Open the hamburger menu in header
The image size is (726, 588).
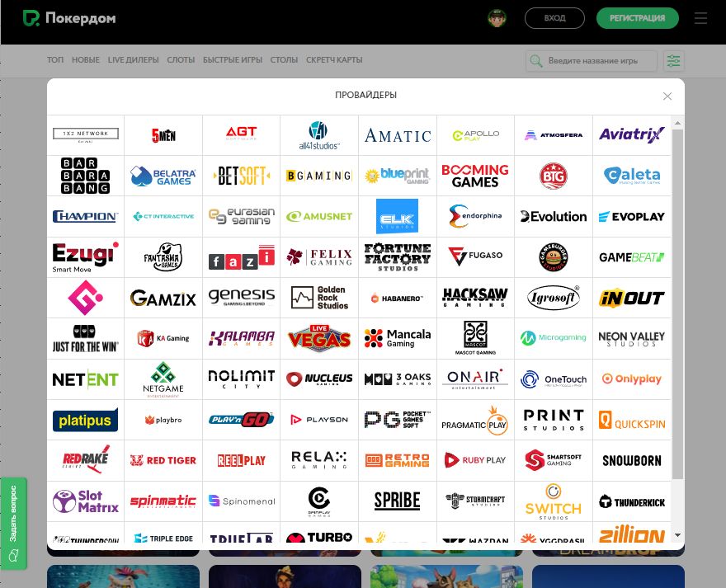(701, 18)
